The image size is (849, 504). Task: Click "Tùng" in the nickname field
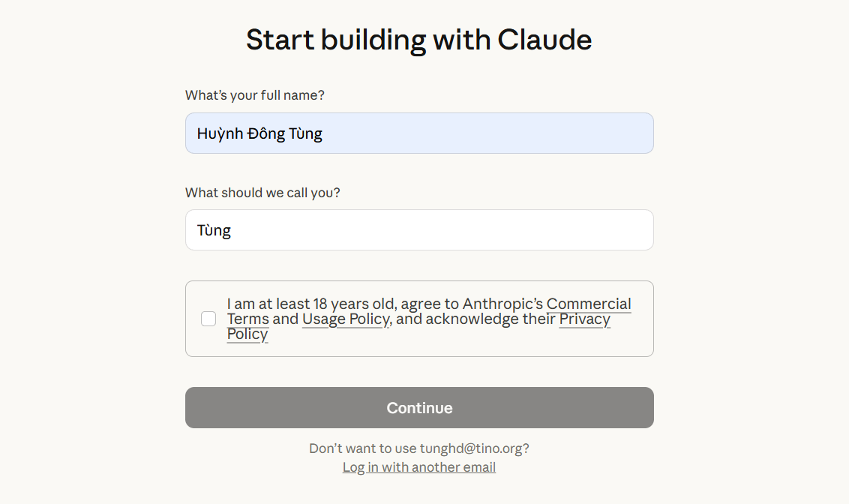[214, 230]
